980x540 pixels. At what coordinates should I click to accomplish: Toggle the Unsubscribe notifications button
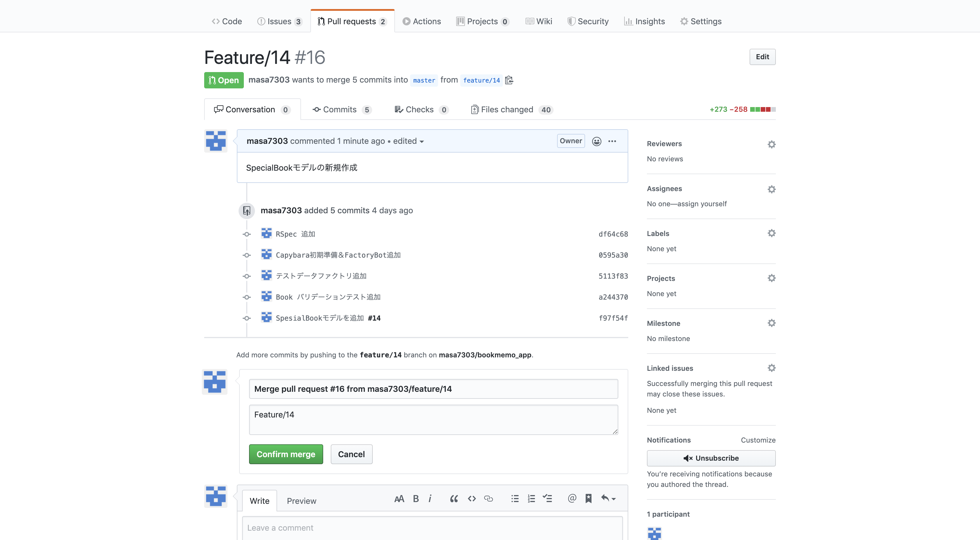pyautogui.click(x=711, y=458)
